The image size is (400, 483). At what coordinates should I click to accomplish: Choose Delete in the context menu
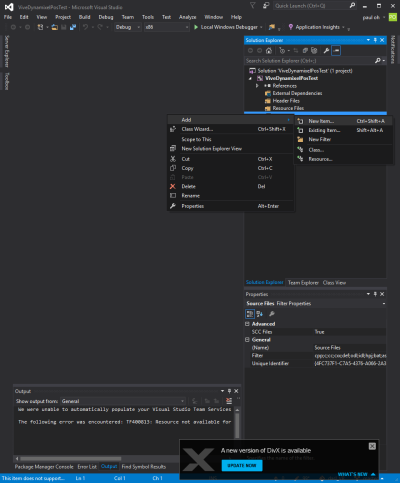point(230,187)
